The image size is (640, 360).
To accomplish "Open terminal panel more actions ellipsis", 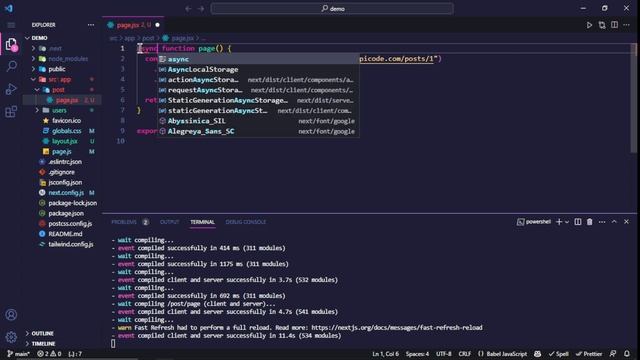I will (602, 222).
